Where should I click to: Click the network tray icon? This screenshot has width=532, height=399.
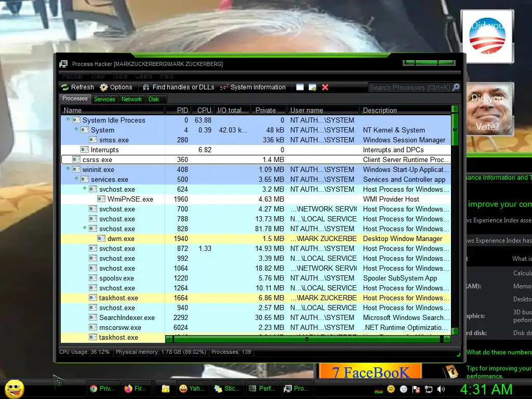[429, 389]
